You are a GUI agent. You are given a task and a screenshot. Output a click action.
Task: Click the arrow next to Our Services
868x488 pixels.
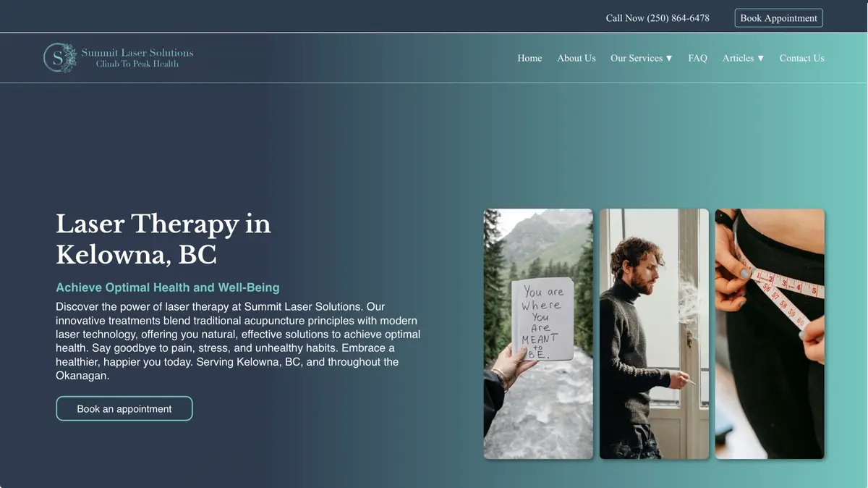coord(669,58)
